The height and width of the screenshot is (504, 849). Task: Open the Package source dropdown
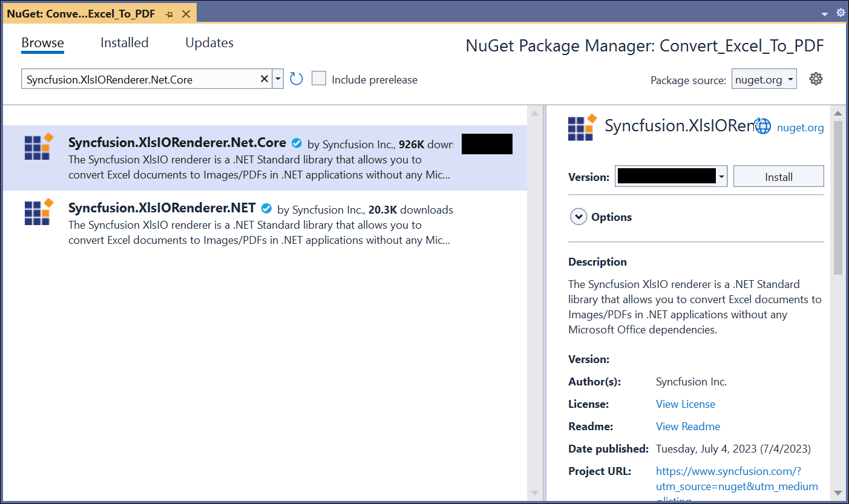coord(764,79)
